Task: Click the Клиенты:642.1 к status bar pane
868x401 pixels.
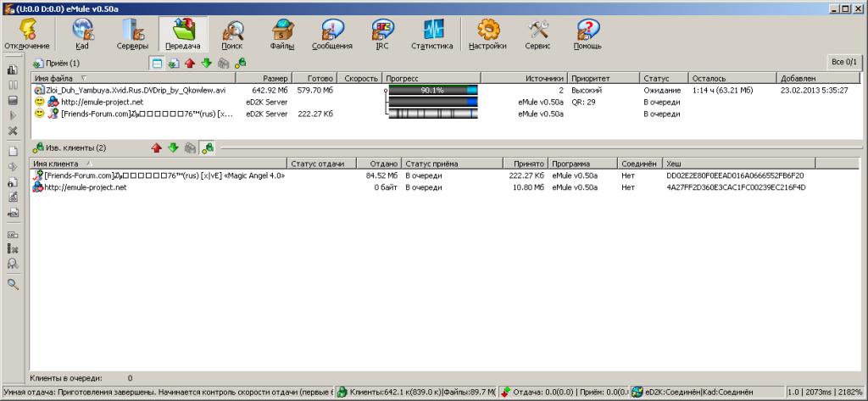Action: 417,393
